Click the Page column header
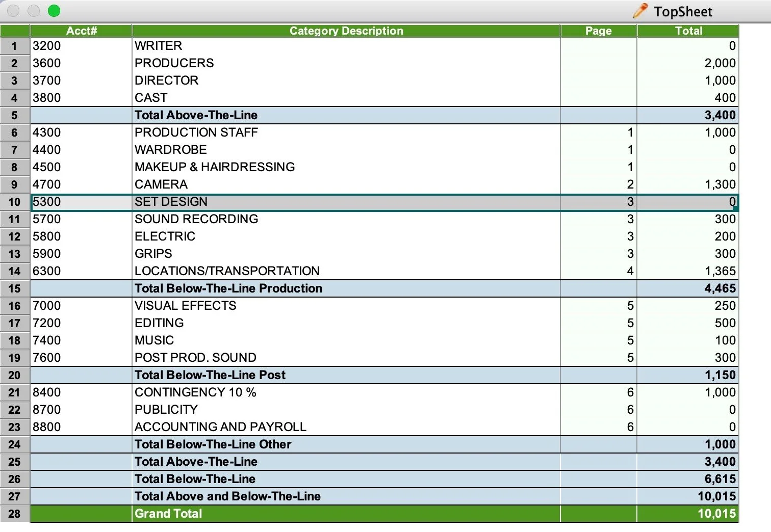Screen dimensions: 771x532 point(599,31)
